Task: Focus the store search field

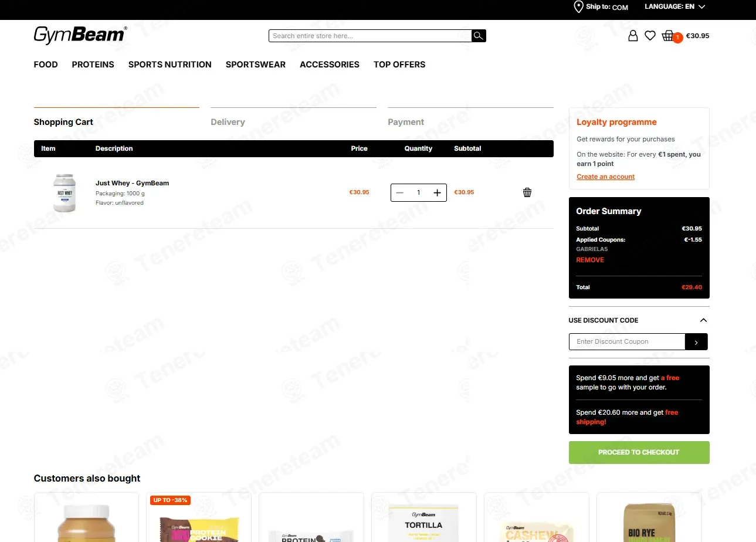Action: click(x=371, y=36)
